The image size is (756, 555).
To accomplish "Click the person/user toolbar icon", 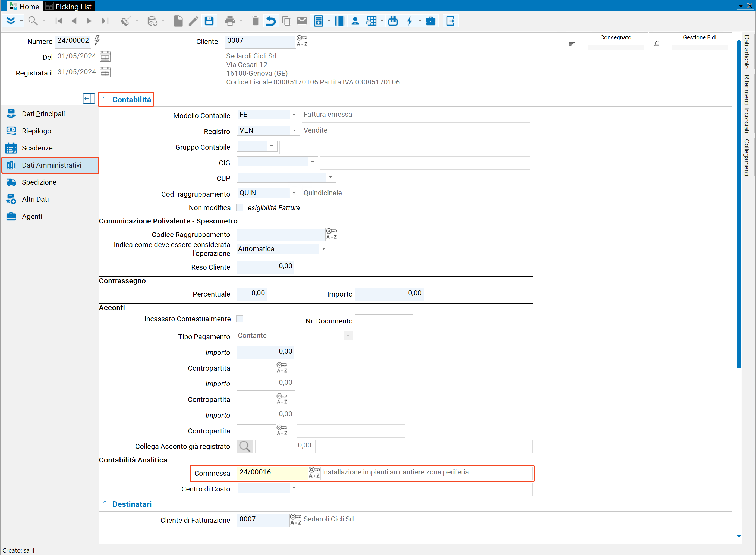I will click(355, 21).
